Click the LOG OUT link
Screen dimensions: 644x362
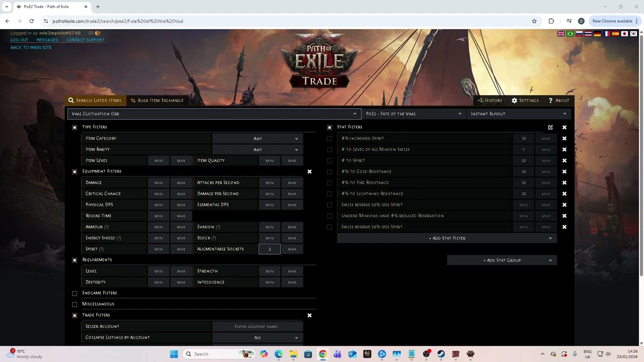[x=19, y=40]
